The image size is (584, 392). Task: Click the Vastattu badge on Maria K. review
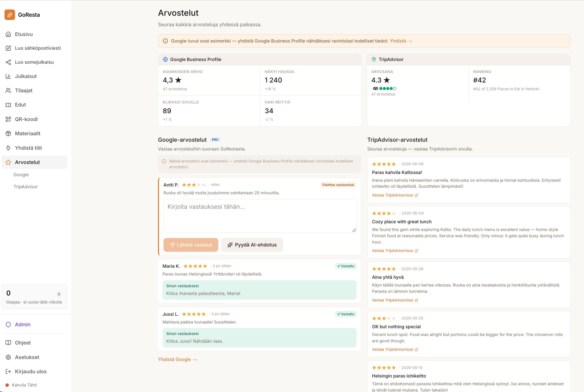pyautogui.click(x=346, y=266)
